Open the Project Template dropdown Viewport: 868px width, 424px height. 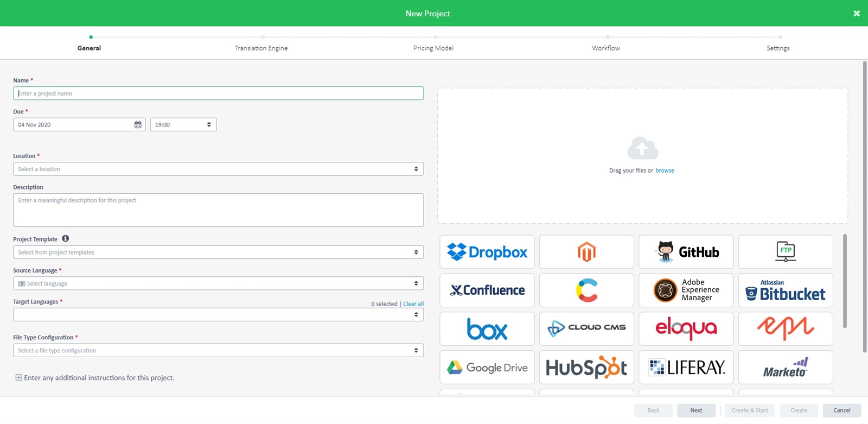tap(218, 252)
